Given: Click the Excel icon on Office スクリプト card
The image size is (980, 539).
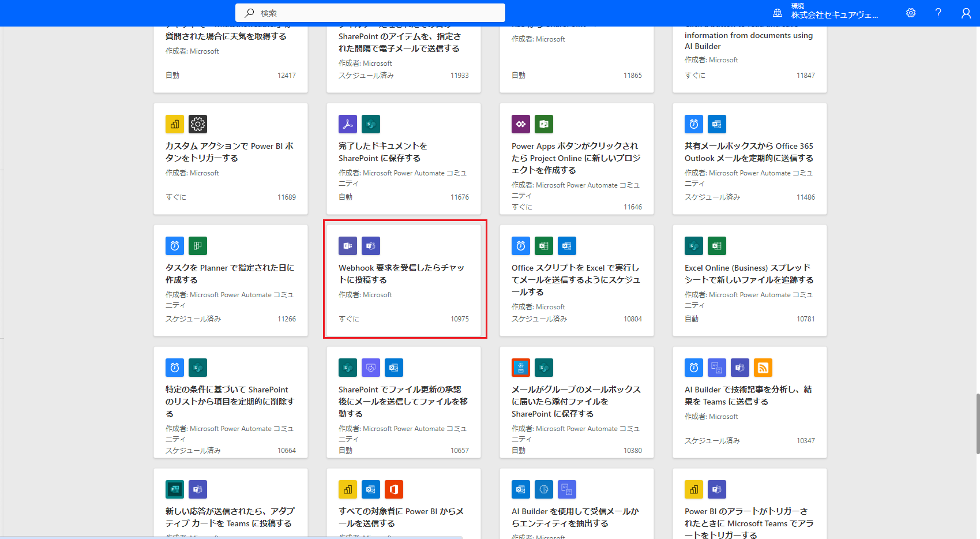Looking at the screenshot, I should tap(544, 246).
